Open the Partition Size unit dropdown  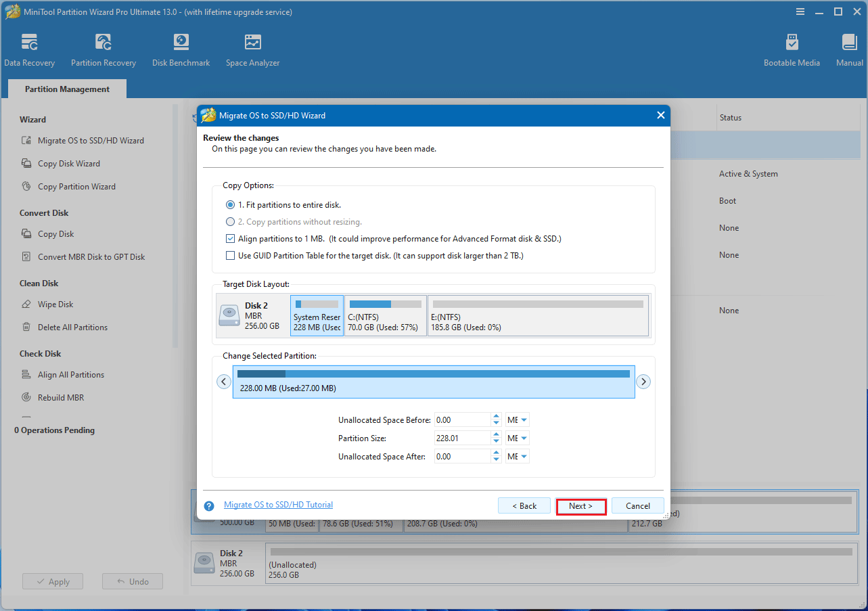517,438
